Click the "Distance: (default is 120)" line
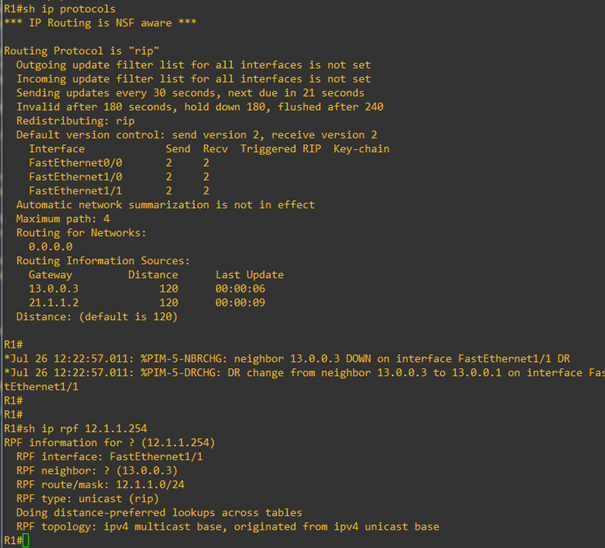The image size is (605, 548). [x=97, y=316]
